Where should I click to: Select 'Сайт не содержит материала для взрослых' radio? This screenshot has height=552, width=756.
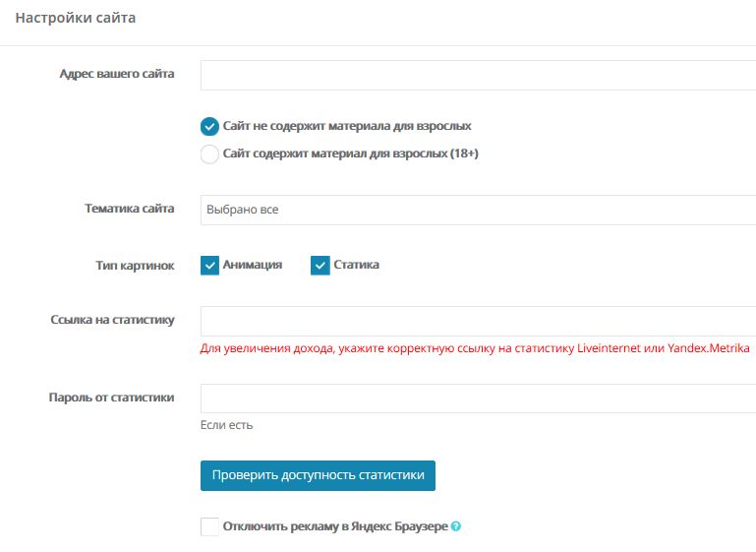pos(209,127)
